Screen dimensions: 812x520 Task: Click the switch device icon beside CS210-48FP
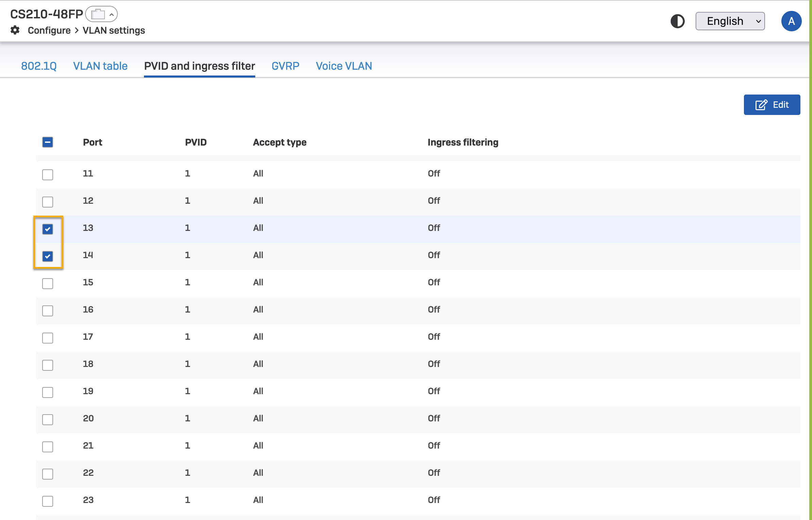(98, 14)
